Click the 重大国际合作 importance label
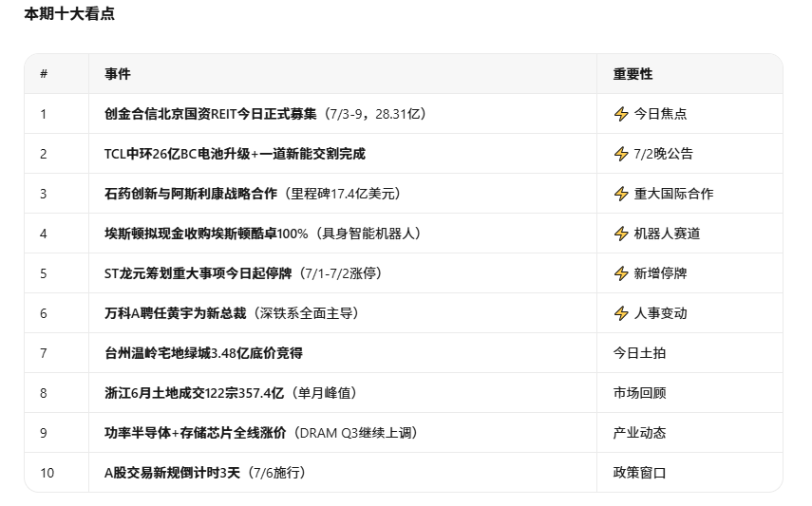The image size is (812, 506). coord(673,194)
